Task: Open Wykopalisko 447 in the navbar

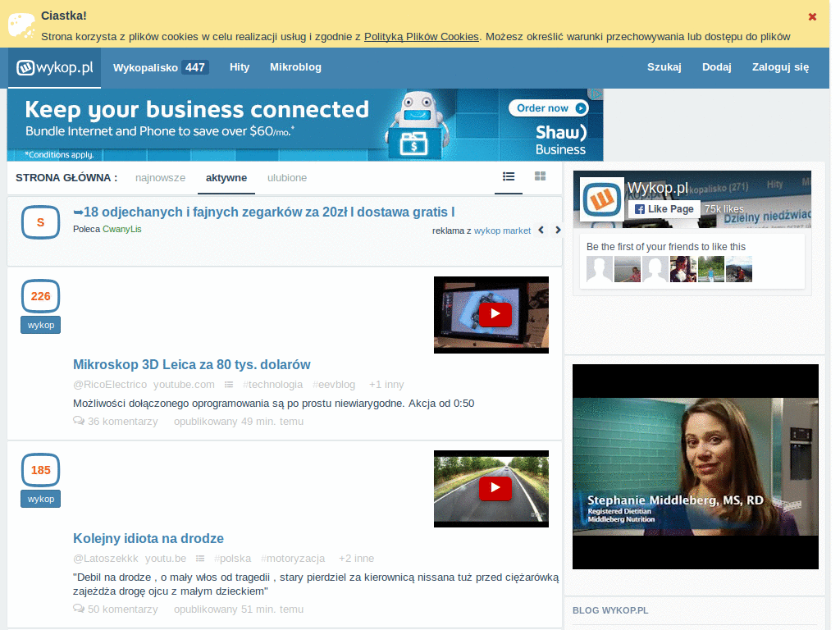Action: coord(160,67)
